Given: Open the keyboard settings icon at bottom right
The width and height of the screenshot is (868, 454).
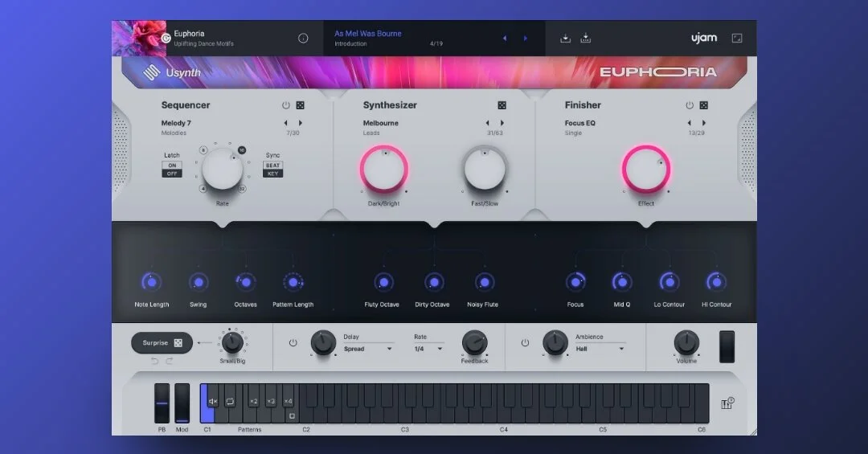Looking at the screenshot, I should (727, 403).
